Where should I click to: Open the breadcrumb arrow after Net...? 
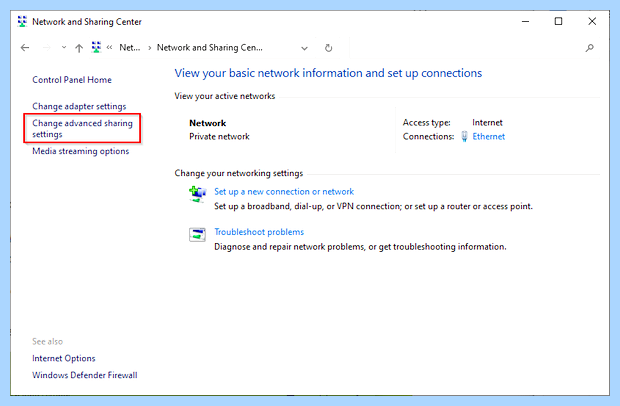coord(149,48)
